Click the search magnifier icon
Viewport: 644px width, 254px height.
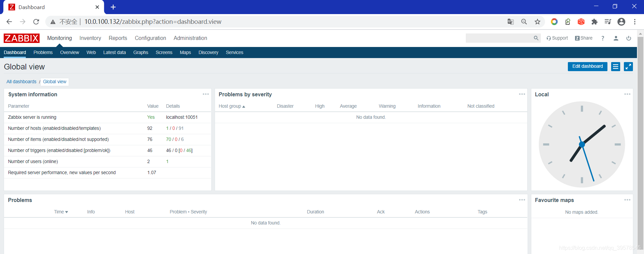(x=536, y=38)
